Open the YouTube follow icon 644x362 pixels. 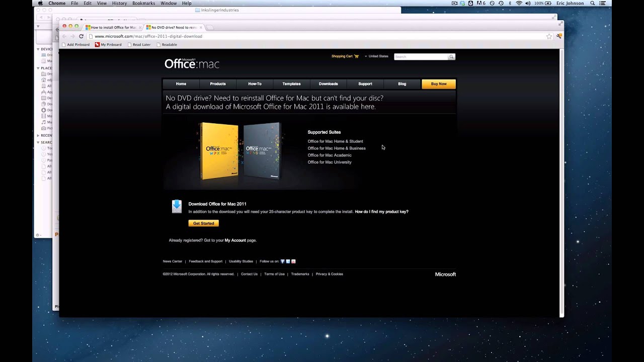tap(293, 261)
